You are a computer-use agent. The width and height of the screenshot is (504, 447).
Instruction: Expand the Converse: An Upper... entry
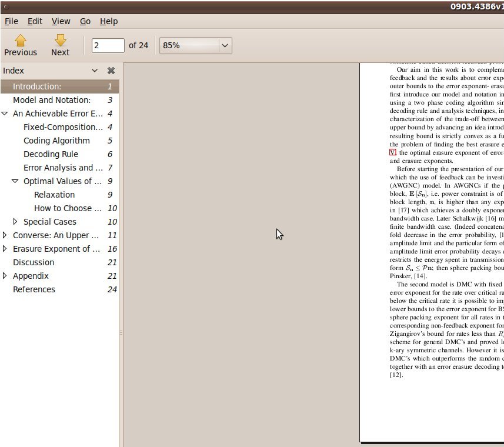coord(5,235)
